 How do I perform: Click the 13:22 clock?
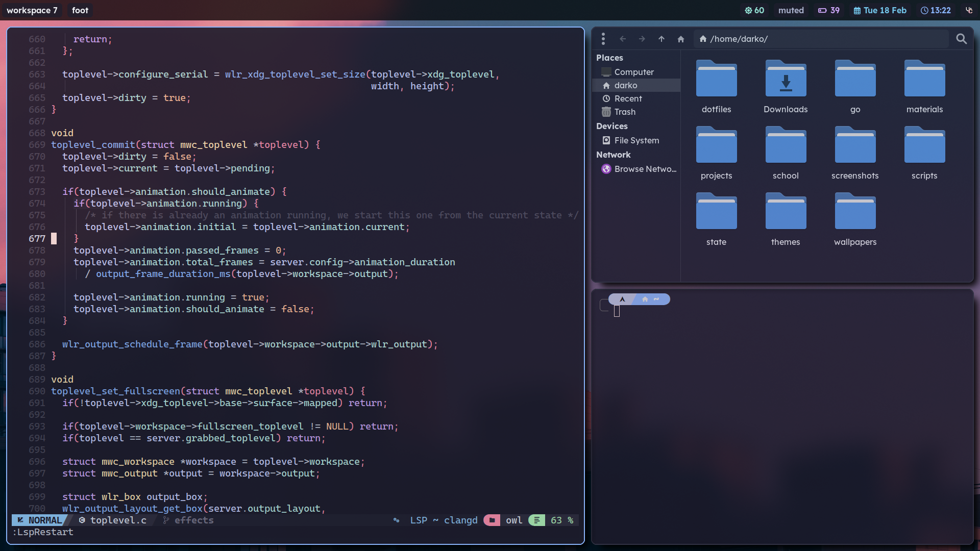click(x=936, y=10)
